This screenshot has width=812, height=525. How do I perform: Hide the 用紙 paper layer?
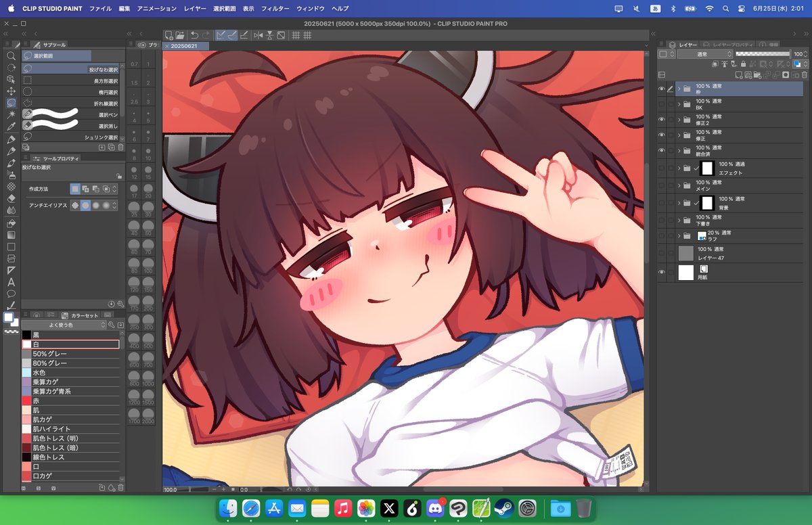coord(662,273)
